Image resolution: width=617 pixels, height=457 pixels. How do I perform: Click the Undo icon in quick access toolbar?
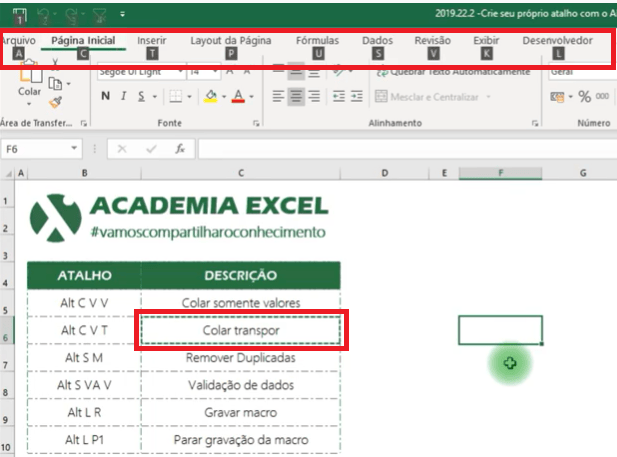43,15
